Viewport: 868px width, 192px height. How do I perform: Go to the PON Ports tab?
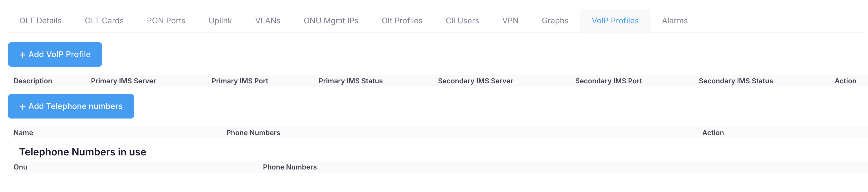[x=166, y=21]
